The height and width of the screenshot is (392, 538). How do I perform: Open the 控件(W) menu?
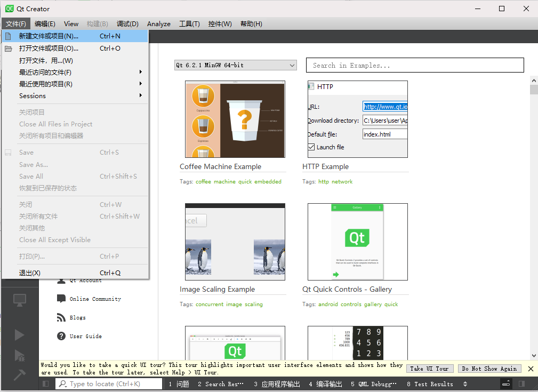click(220, 23)
